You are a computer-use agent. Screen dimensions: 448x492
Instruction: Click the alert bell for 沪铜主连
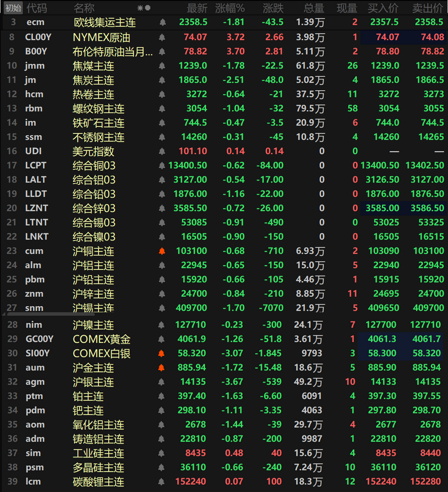[162, 251]
